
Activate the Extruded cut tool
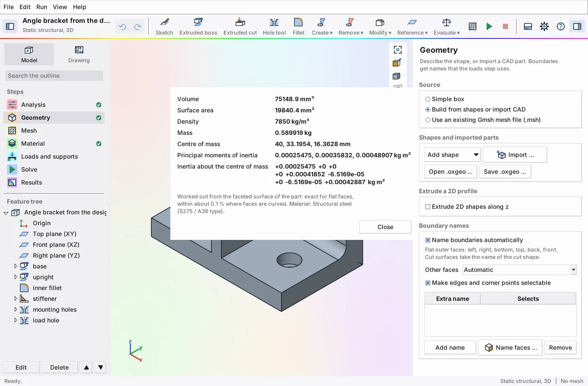240,27
